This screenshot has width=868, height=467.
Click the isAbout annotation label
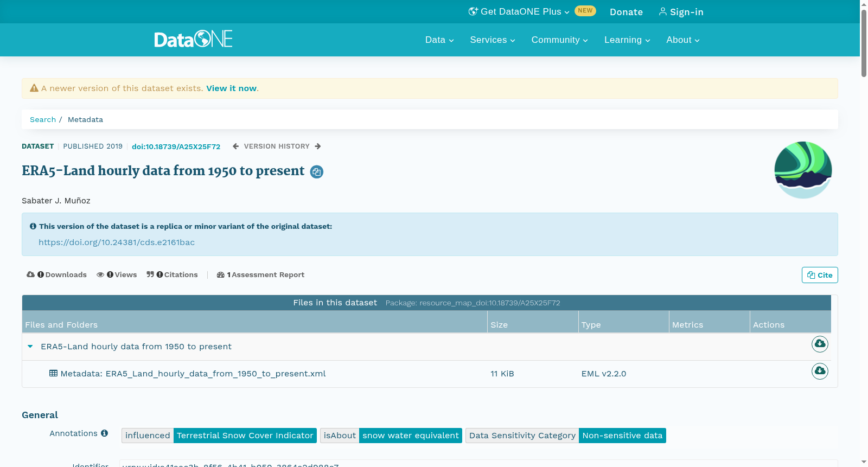click(340, 436)
